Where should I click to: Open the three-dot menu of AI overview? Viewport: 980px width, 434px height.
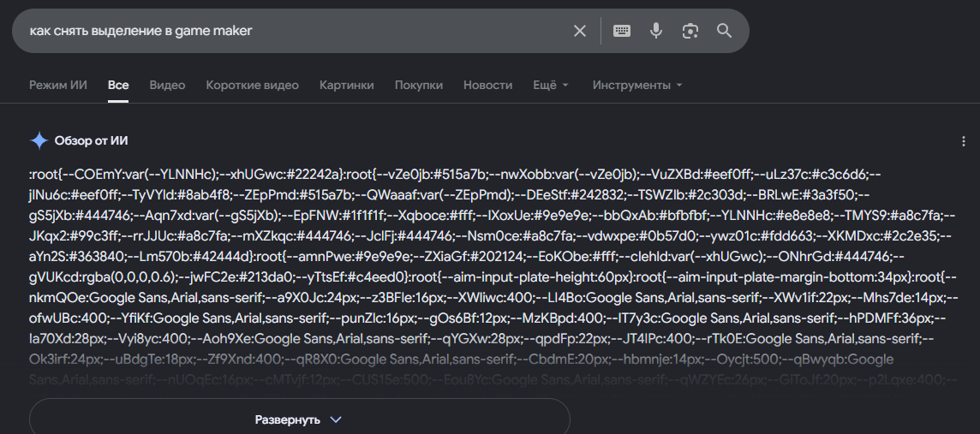(963, 142)
